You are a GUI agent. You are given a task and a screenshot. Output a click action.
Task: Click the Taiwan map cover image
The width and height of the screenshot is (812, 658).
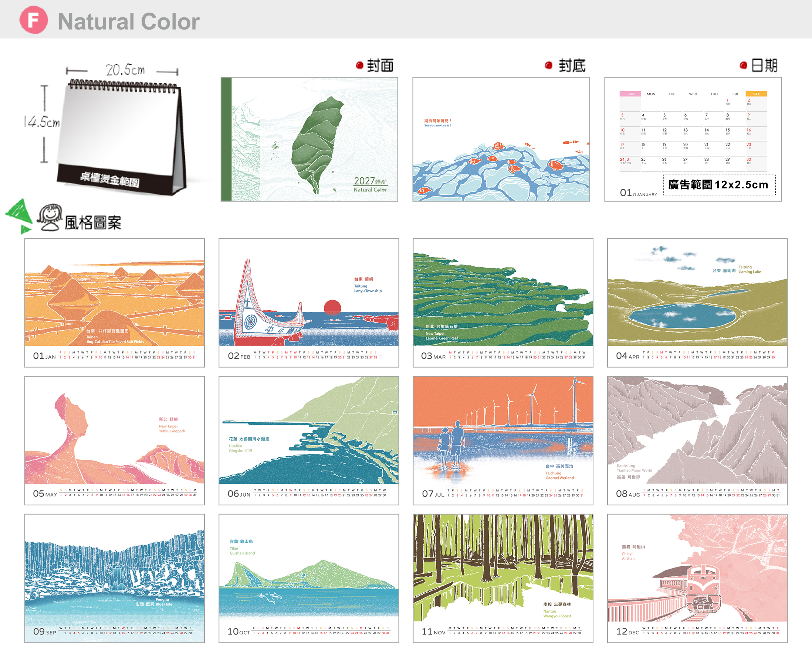click(x=309, y=139)
